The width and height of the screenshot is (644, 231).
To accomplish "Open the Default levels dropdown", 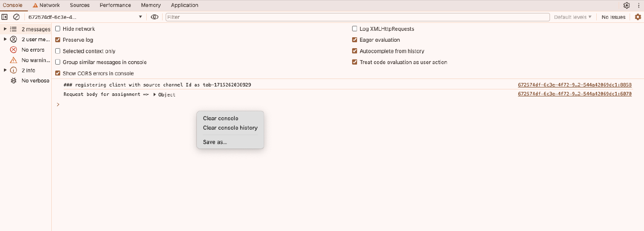I will click(x=573, y=17).
